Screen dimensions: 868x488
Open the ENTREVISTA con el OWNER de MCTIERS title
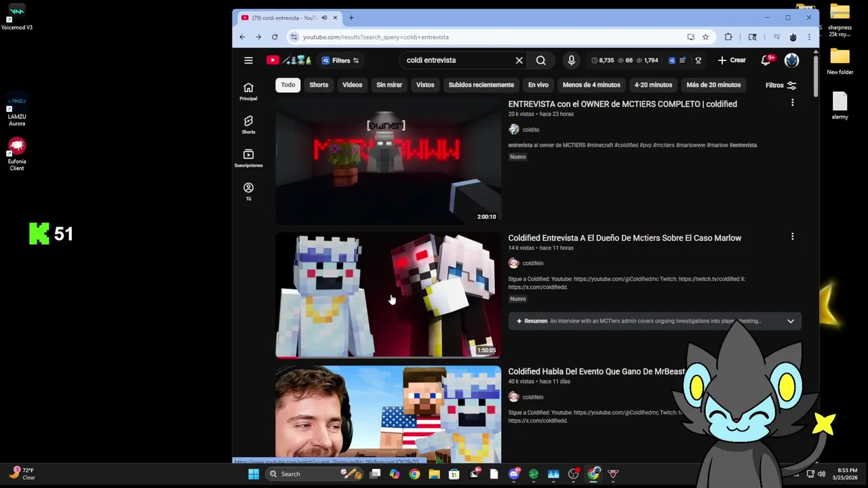point(623,104)
